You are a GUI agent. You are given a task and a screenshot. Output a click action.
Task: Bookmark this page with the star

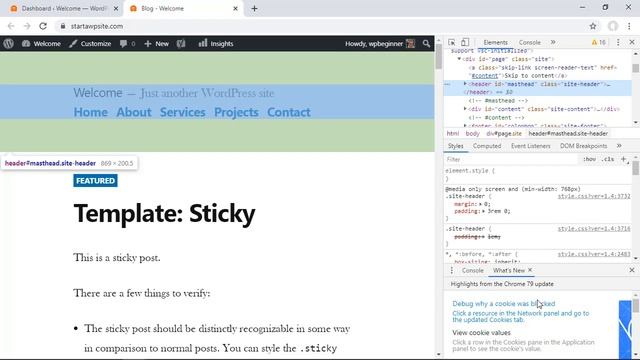click(593, 26)
